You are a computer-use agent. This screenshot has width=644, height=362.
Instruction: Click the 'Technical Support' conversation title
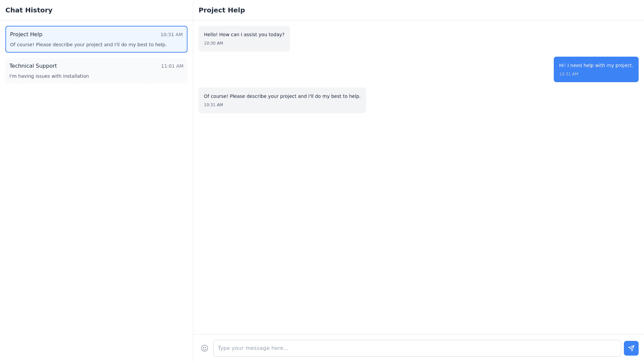pos(33,66)
